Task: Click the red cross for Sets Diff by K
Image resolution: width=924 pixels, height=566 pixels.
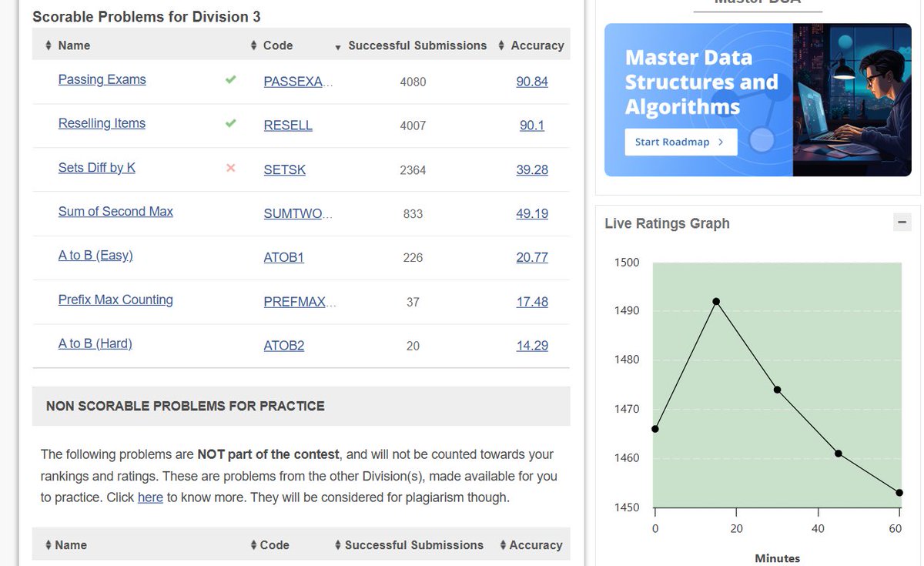Action: 230,168
